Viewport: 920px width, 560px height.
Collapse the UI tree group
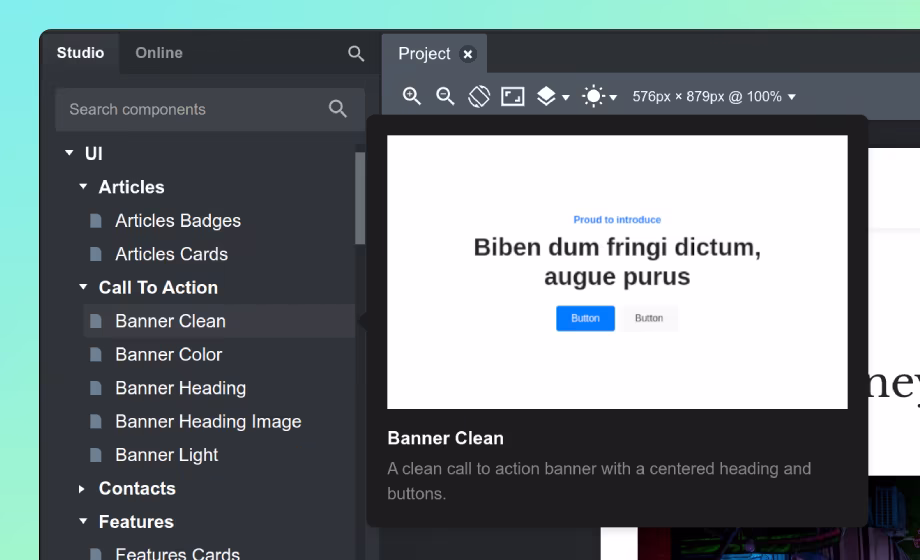(x=69, y=153)
